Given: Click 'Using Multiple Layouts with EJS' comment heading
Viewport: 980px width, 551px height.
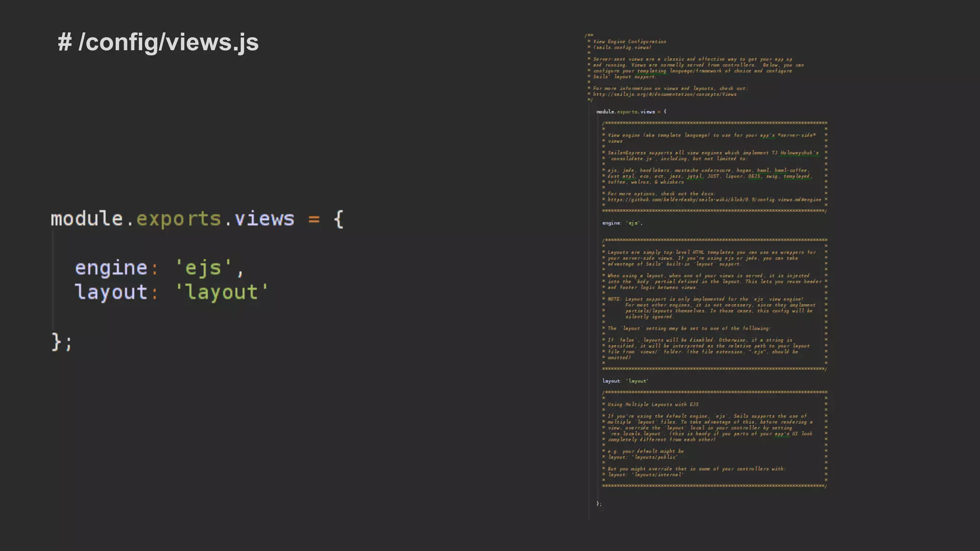Looking at the screenshot, I should pyautogui.click(x=653, y=405).
